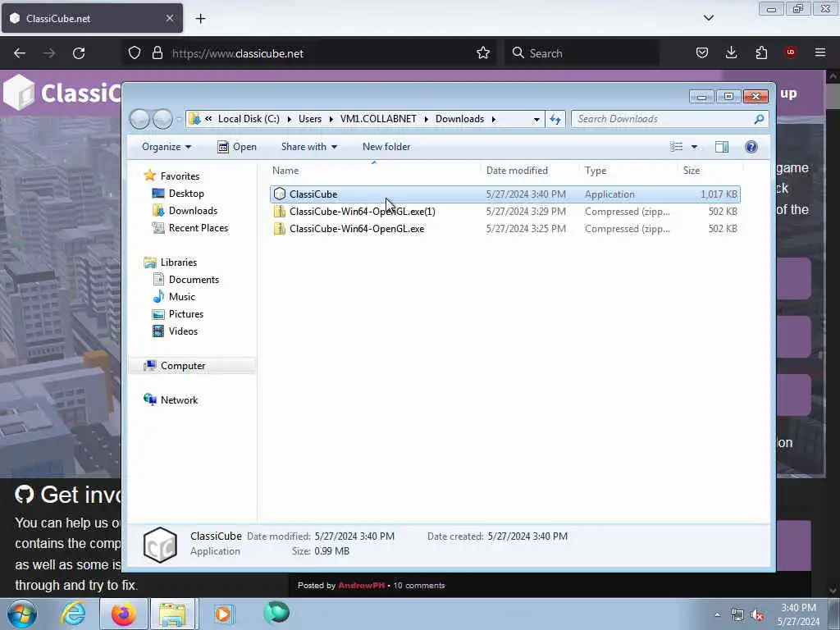Click VM1.COLLABNET in the breadcrumb
Viewport: 840px width, 630px height.
pos(378,119)
